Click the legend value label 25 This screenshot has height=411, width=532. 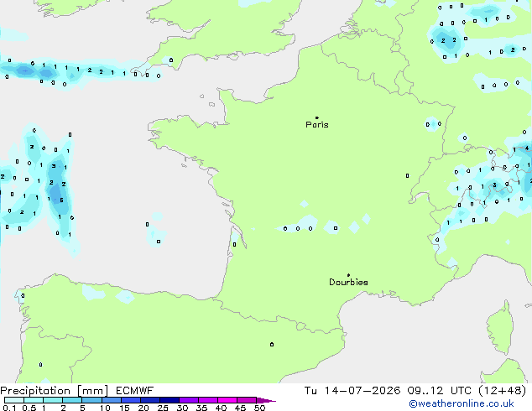click(163, 408)
